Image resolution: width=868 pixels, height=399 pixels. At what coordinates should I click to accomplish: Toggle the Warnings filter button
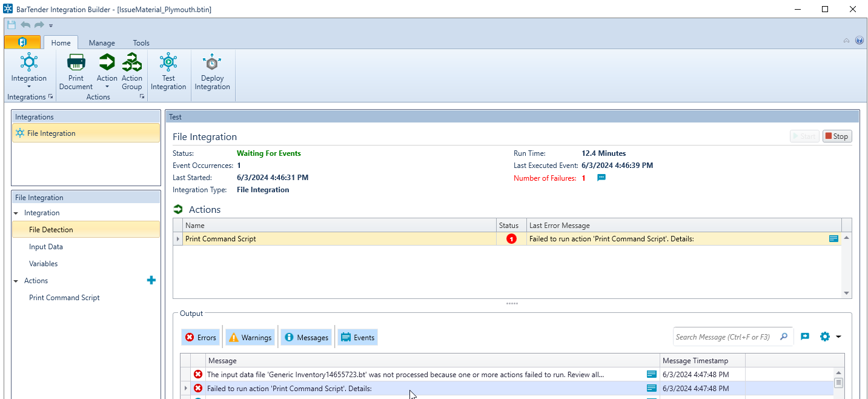click(x=250, y=338)
